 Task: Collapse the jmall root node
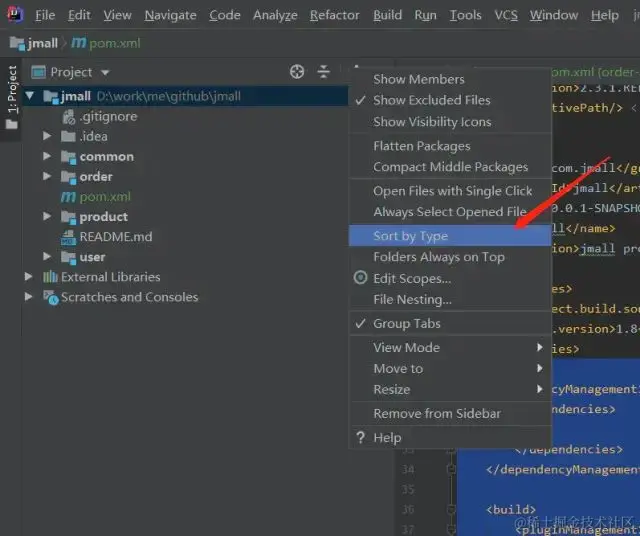(29, 96)
